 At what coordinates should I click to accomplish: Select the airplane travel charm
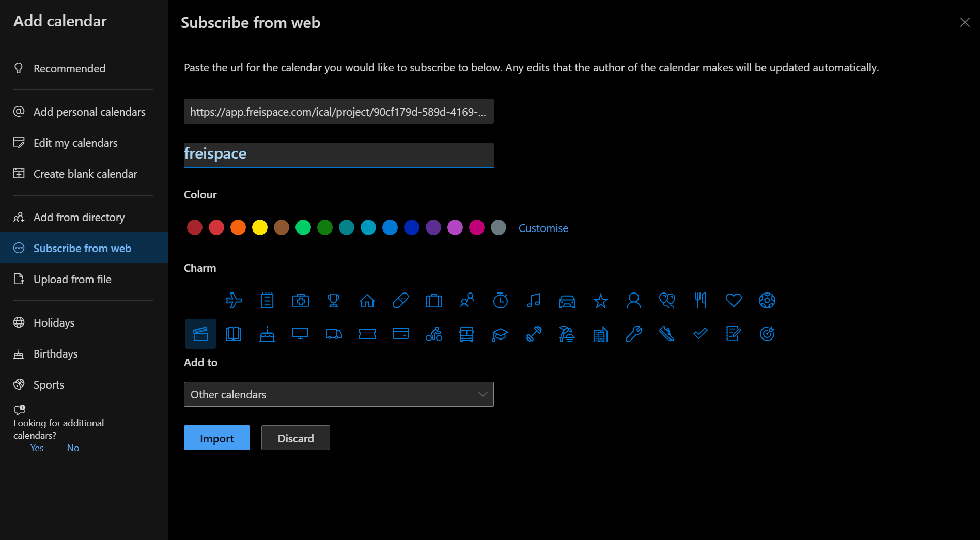[x=234, y=300]
